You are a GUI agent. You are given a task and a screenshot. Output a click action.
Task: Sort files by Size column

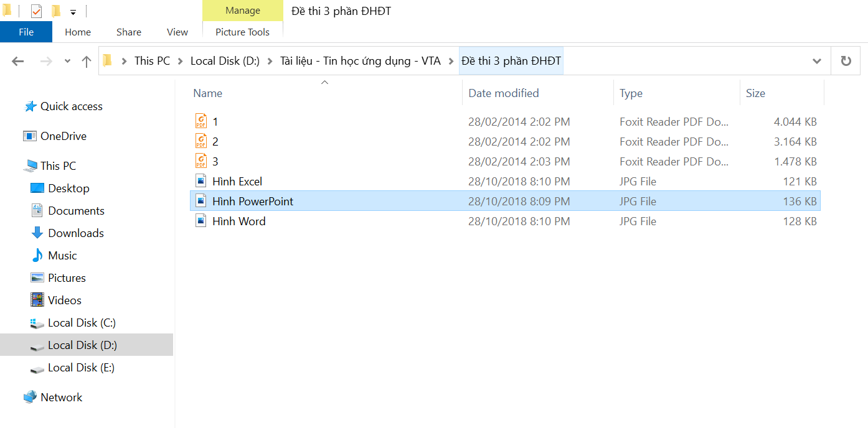(x=755, y=93)
